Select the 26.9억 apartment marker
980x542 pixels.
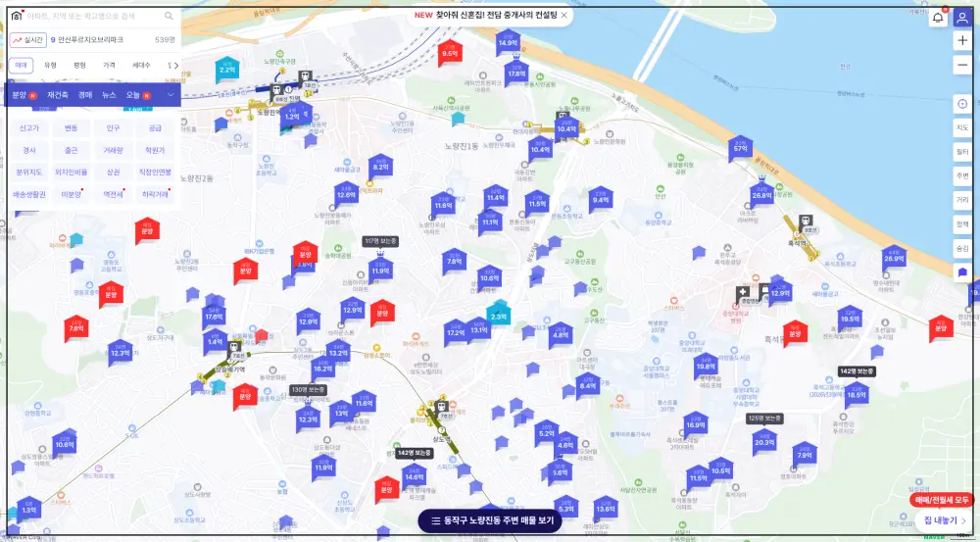pos(894,258)
